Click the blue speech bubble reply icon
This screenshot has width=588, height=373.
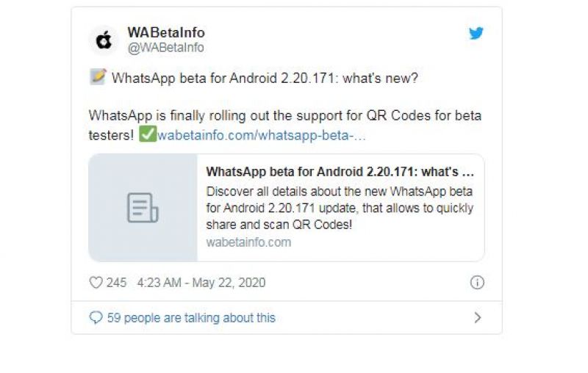96,318
